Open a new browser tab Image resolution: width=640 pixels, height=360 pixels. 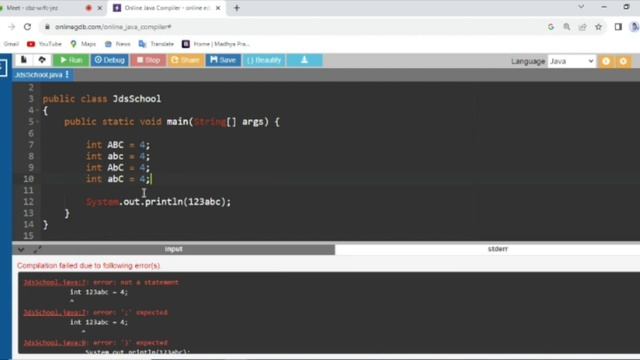coord(237,8)
